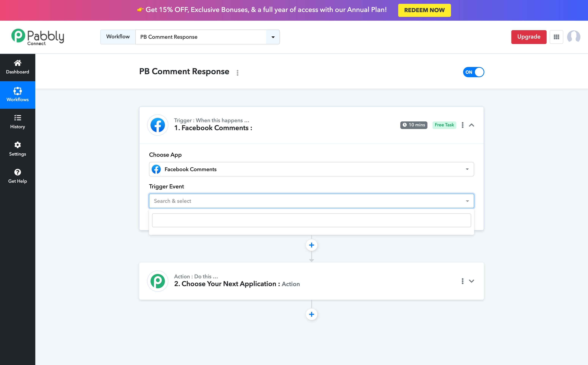
Task: Click the REDEEM NOW banner button
Action: point(424,10)
